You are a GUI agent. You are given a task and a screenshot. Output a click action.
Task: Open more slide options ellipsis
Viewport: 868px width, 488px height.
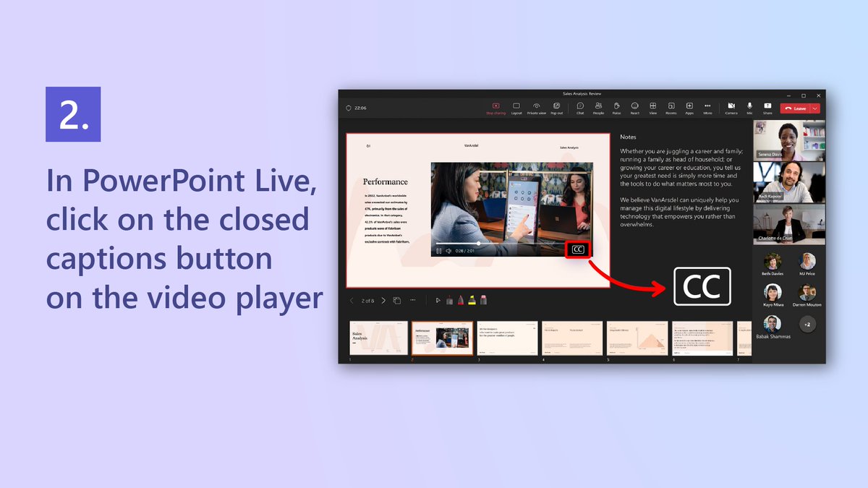[412, 299]
